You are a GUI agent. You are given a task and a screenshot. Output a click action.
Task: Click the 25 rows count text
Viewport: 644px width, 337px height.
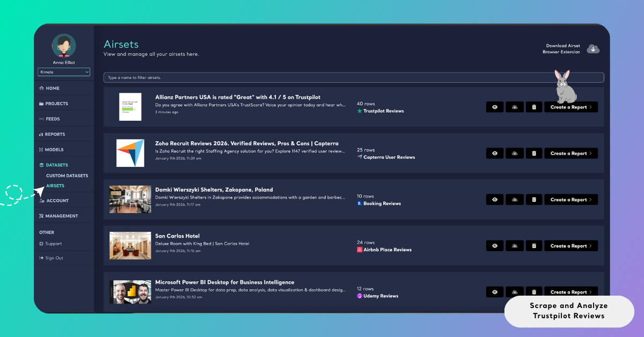tap(366, 150)
